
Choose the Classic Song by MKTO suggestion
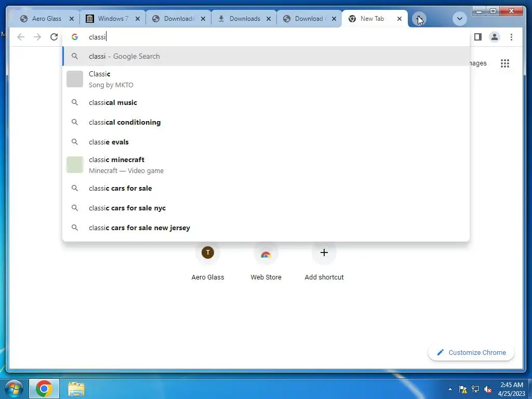(266, 79)
